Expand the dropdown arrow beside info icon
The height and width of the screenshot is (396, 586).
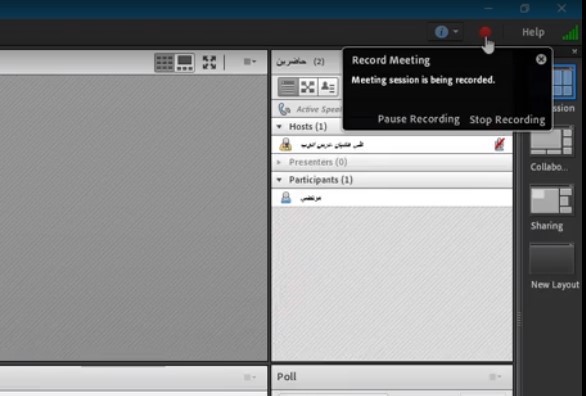pos(456,32)
